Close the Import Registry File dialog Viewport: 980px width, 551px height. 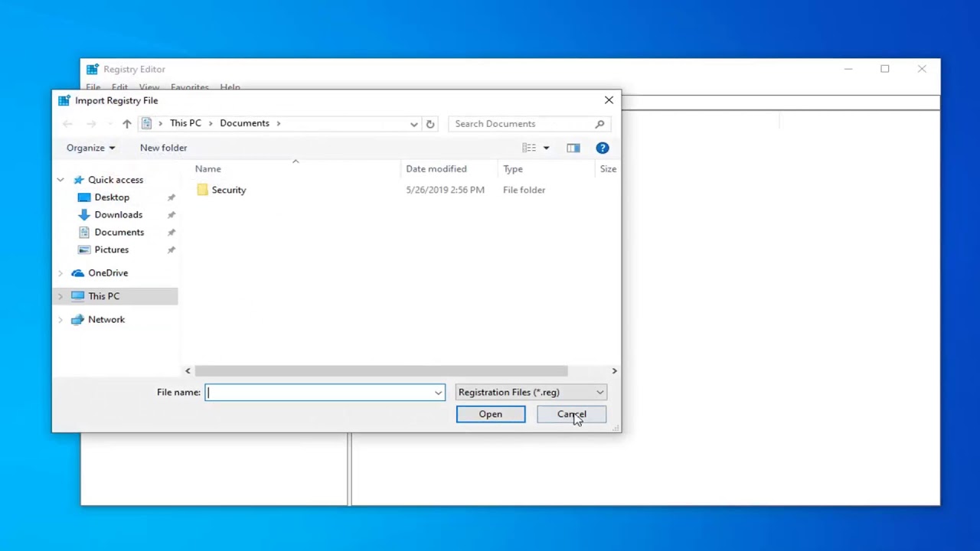(609, 100)
